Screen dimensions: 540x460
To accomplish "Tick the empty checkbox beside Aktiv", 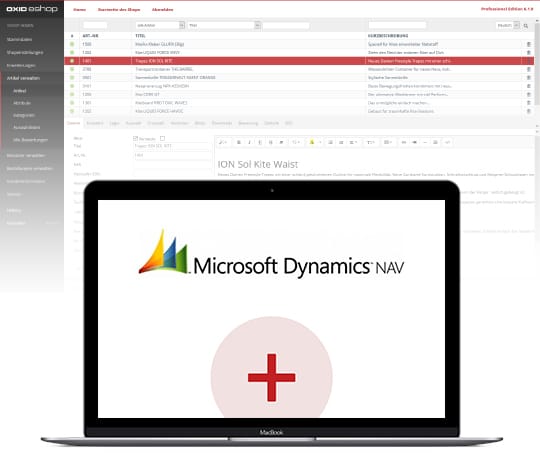I will tap(162, 138).
